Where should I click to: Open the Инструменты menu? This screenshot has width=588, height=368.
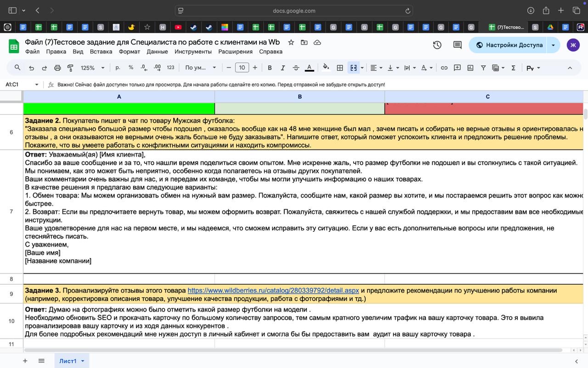[193, 52]
